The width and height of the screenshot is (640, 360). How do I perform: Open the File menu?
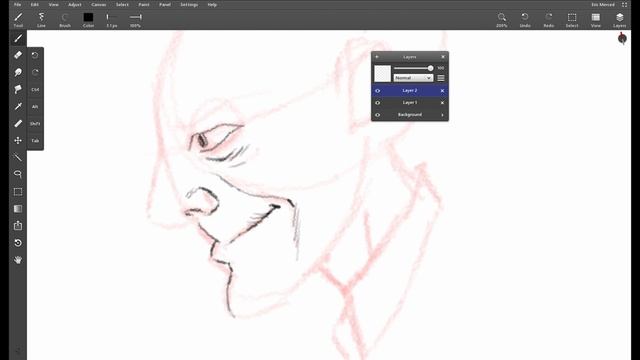(x=18, y=4)
